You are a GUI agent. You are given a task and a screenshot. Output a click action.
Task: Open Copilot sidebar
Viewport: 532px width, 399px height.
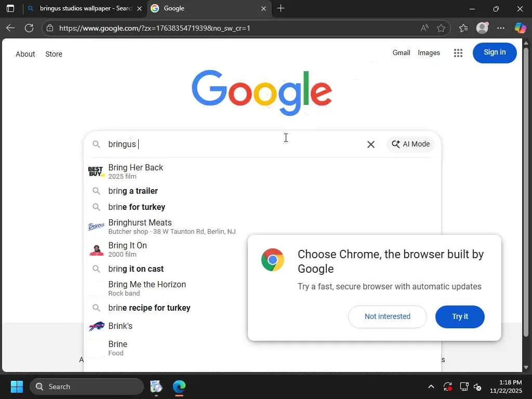(x=520, y=28)
